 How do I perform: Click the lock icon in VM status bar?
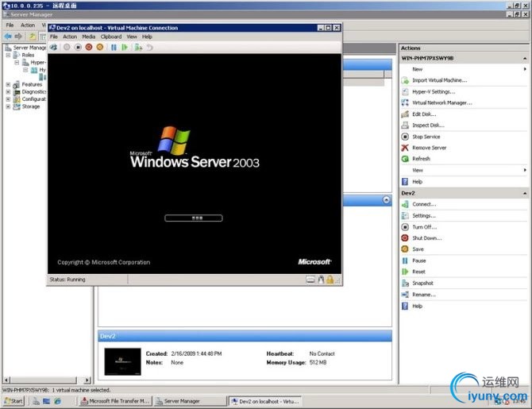pyautogui.click(x=330, y=280)
